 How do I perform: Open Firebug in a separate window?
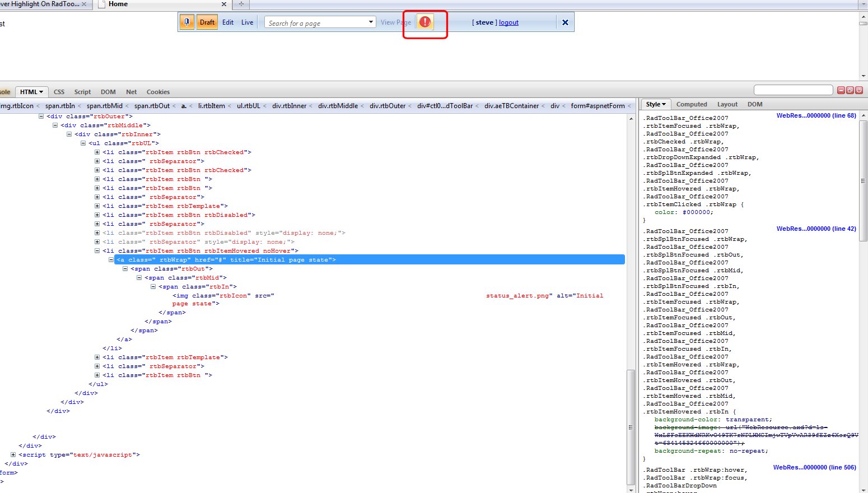850,90
